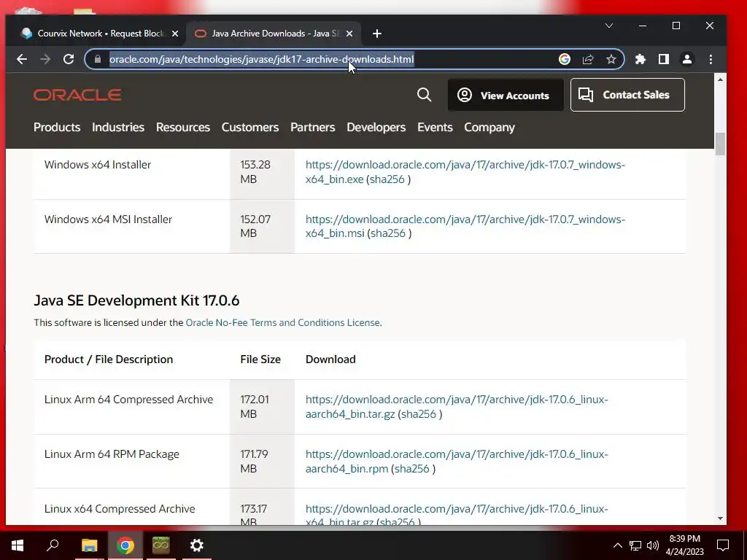Download jdk-17.0.7 windows-x64_bin.exe link
The height and width of the screenshot is (560, 747).
click(x=465, y=172)
